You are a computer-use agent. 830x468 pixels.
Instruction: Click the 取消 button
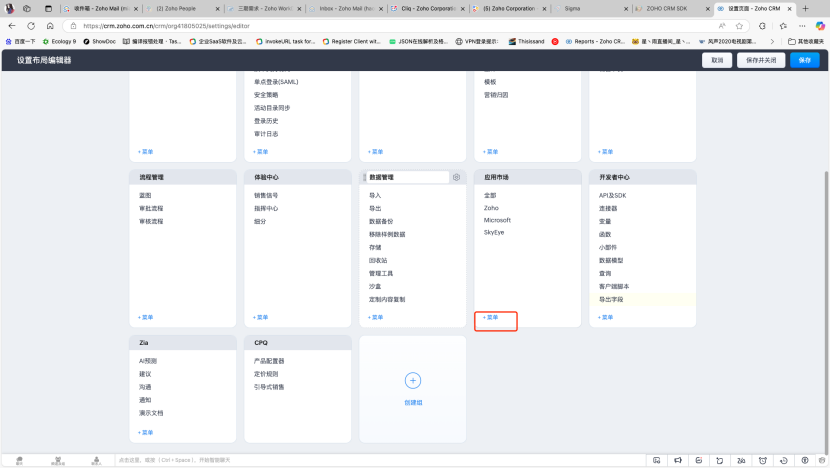[717, 60]
